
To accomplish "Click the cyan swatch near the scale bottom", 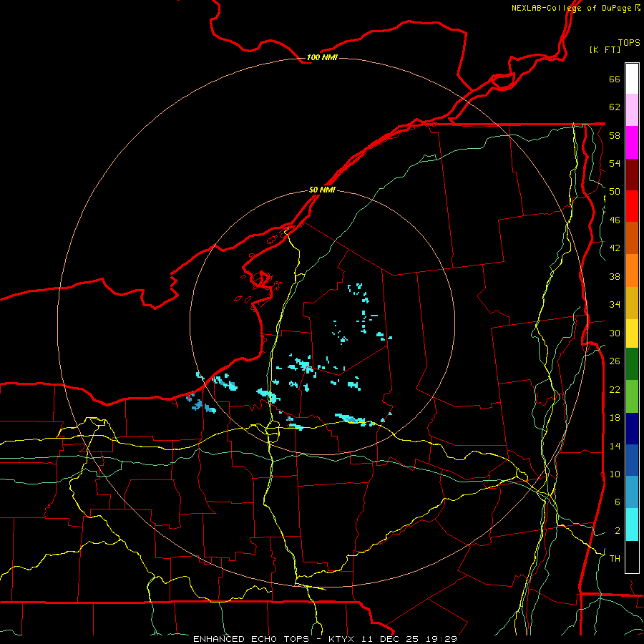I will (x=632, y=525).
